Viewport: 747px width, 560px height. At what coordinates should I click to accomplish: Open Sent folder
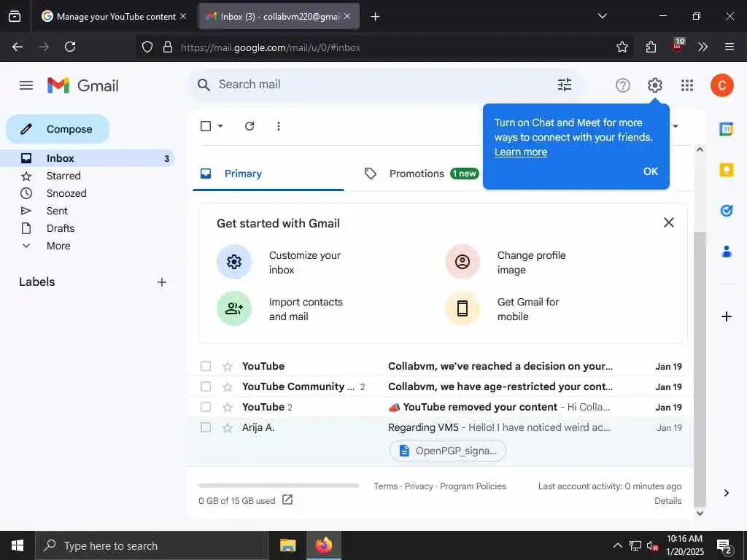[x=88, y=211]
